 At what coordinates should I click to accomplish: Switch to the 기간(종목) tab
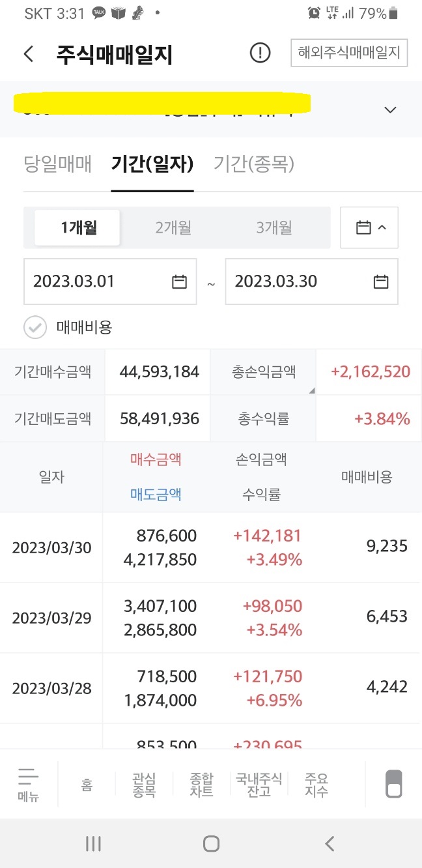coord(253,164)
